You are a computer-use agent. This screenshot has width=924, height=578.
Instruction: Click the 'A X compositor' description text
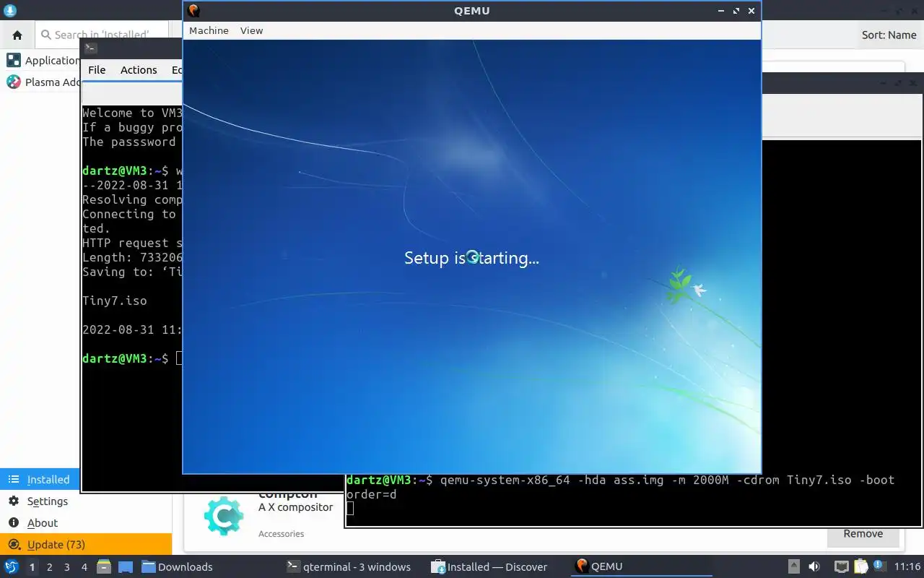click(296, 507)
